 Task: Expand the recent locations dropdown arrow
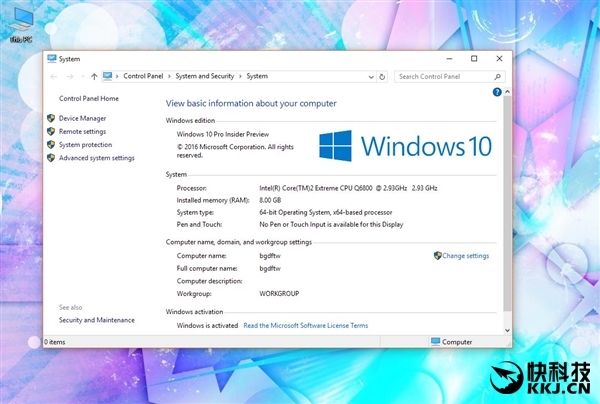pos(82,76)
